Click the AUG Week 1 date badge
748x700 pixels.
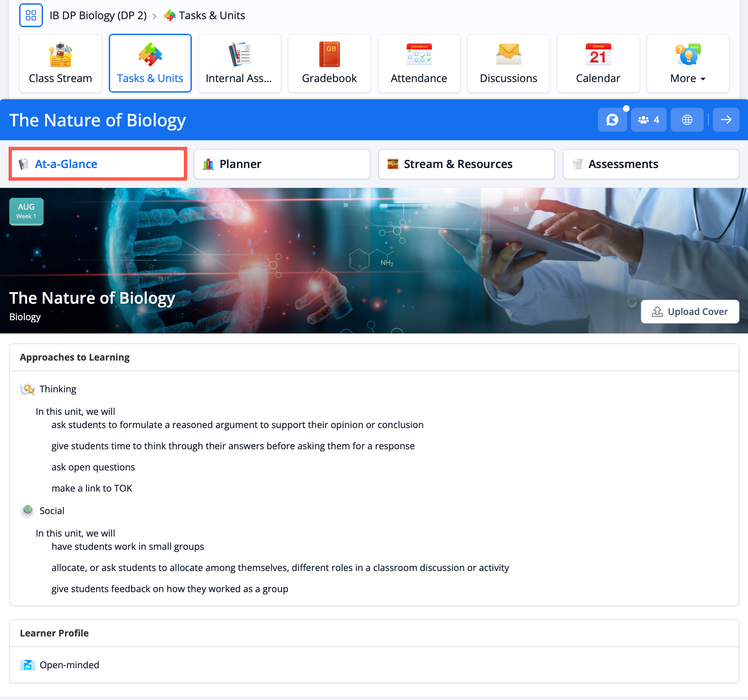[26, 211]
